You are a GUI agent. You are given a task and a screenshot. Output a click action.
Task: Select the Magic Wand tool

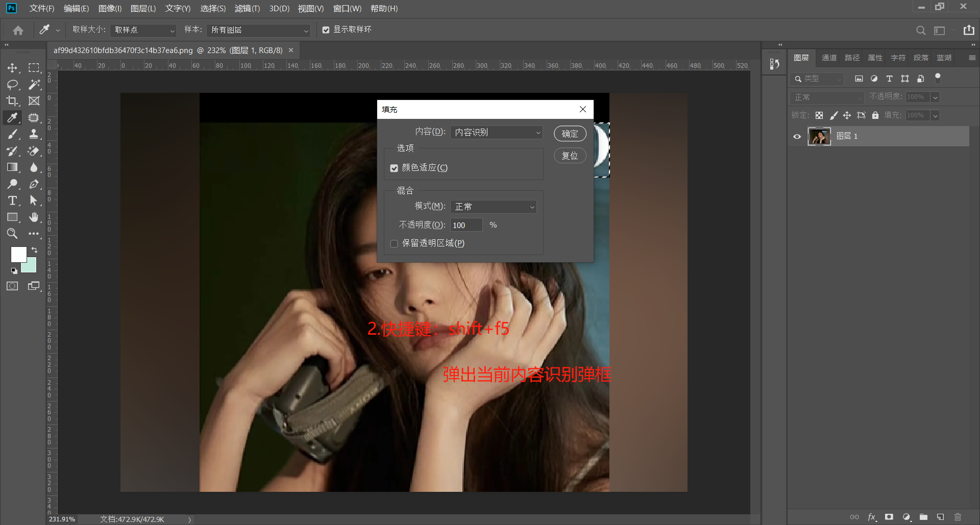pyautogui.click(x=34, y=85)
